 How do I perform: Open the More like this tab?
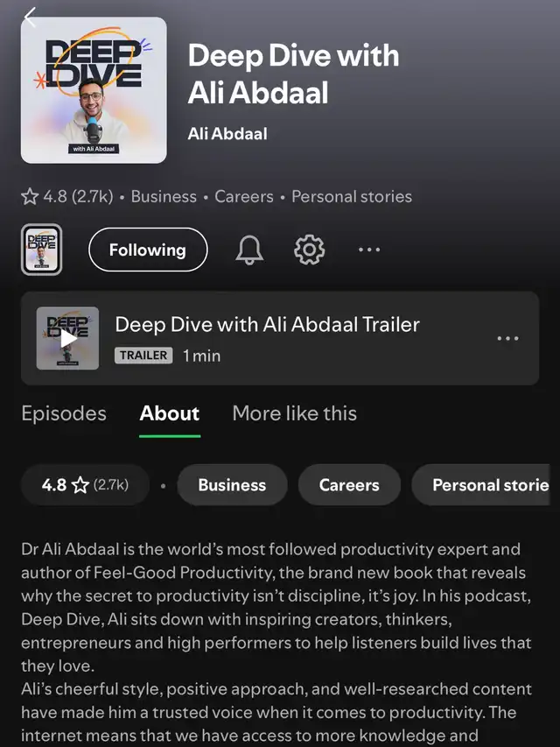click(x=294, y=413)
